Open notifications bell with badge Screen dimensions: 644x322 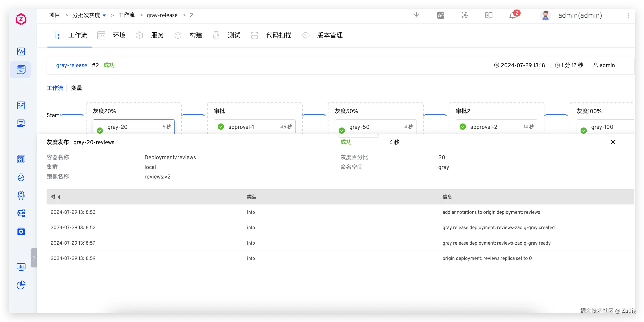pos(513,15)
